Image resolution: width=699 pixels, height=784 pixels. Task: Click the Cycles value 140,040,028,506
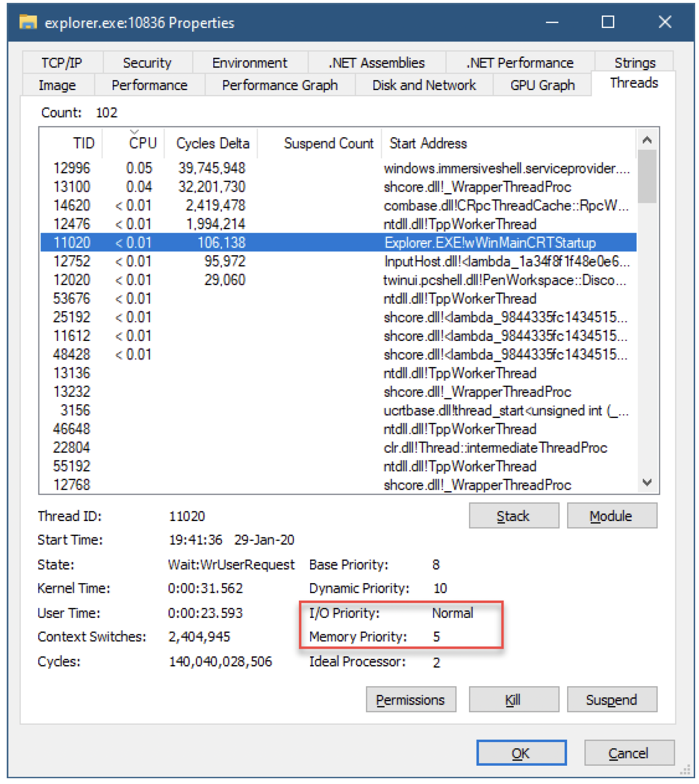pos(220,662)
